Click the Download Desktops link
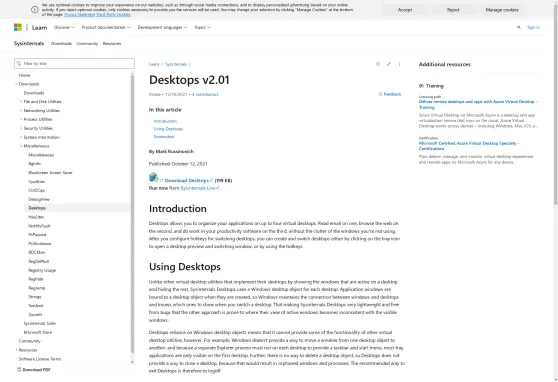The image size is (558, 382). tap(187, 180)
